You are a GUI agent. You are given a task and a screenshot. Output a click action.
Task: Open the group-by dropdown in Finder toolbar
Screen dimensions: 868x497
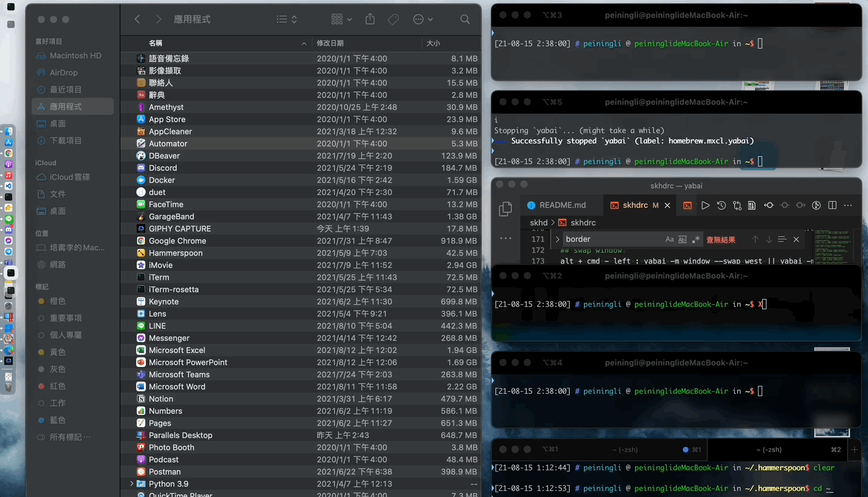pos(342,19)
